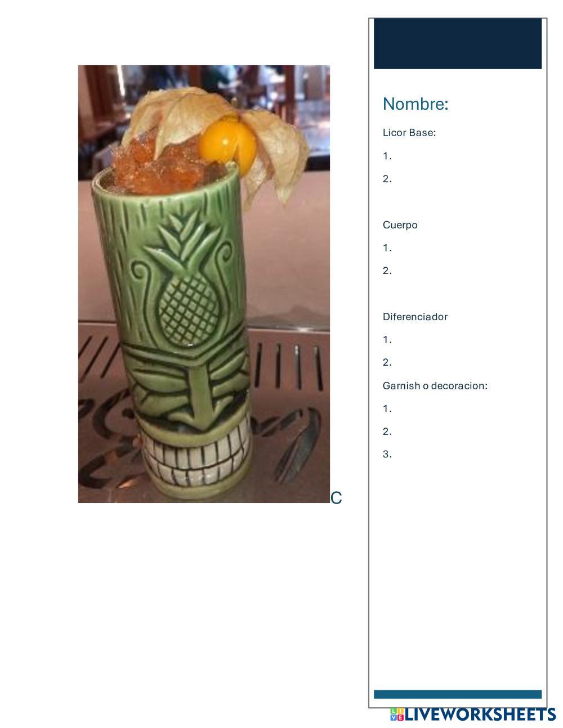Screen dimensions: 563x728
Task: Click the letter C beside the photo
Action: tap(336, 498)
